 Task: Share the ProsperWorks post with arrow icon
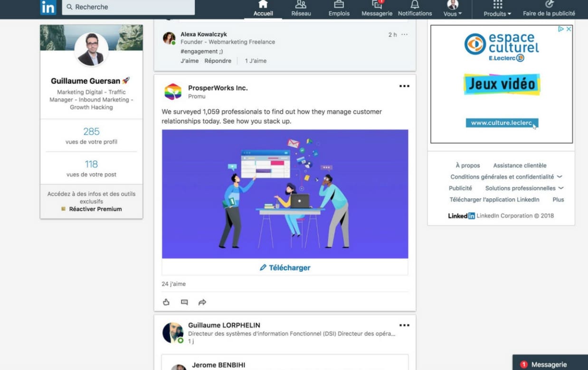(202, 302)
